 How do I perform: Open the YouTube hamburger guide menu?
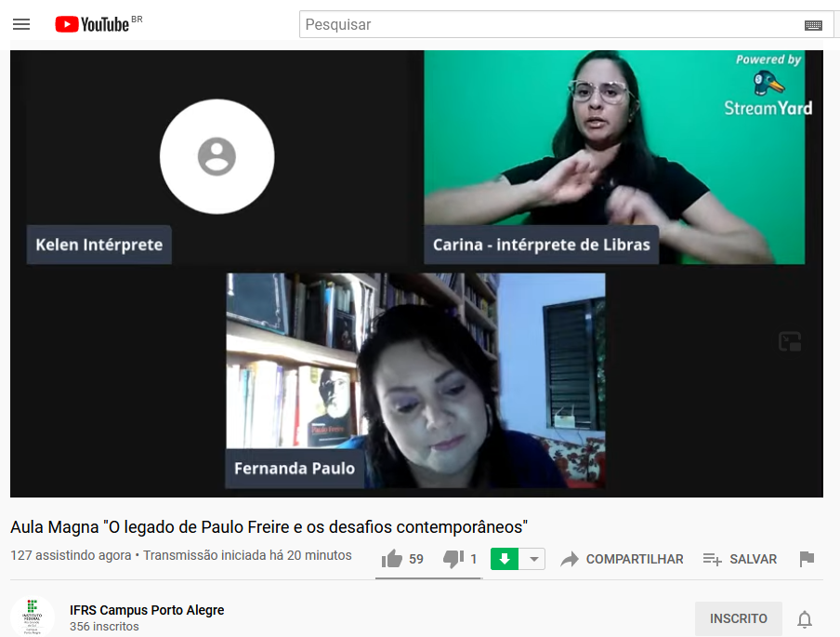tap(21, 24)
